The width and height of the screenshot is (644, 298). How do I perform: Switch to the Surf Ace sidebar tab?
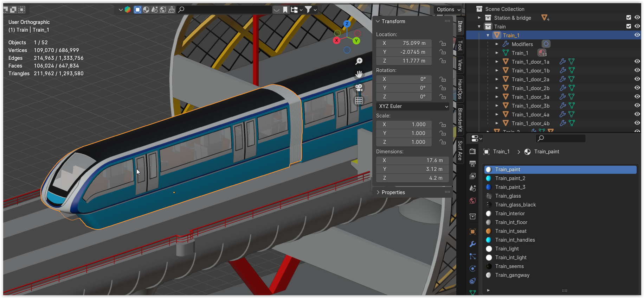(460, 151)
